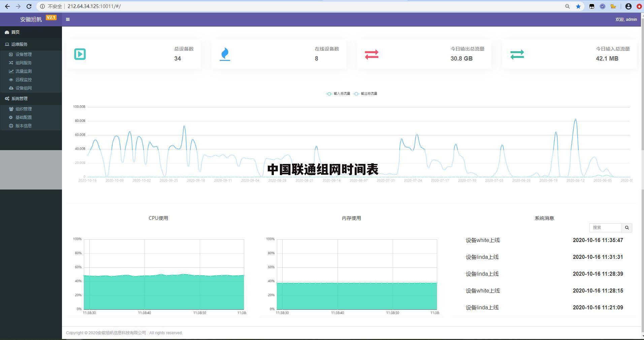Click the 2020-06-12 date label on traffic chart
Viewport: 644px width, 340px height.
pos(575,181)
